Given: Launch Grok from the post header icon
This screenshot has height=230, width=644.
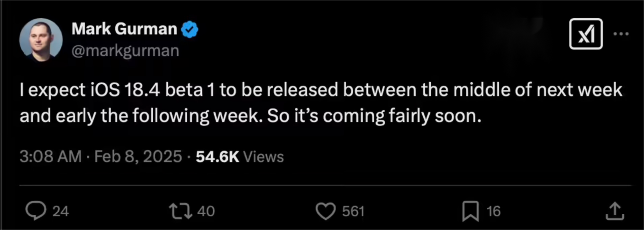Looking at the screenshot, I should pos(586,34).
